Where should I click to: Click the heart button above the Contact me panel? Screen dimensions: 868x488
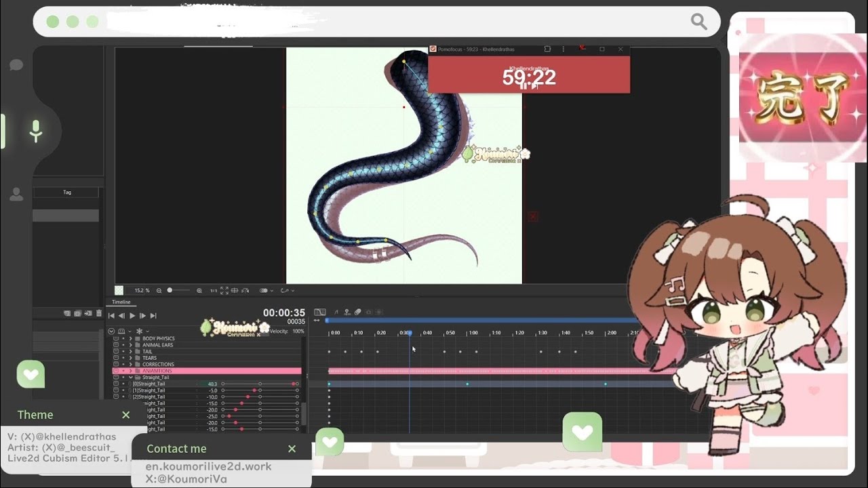(x=330, y=442)
